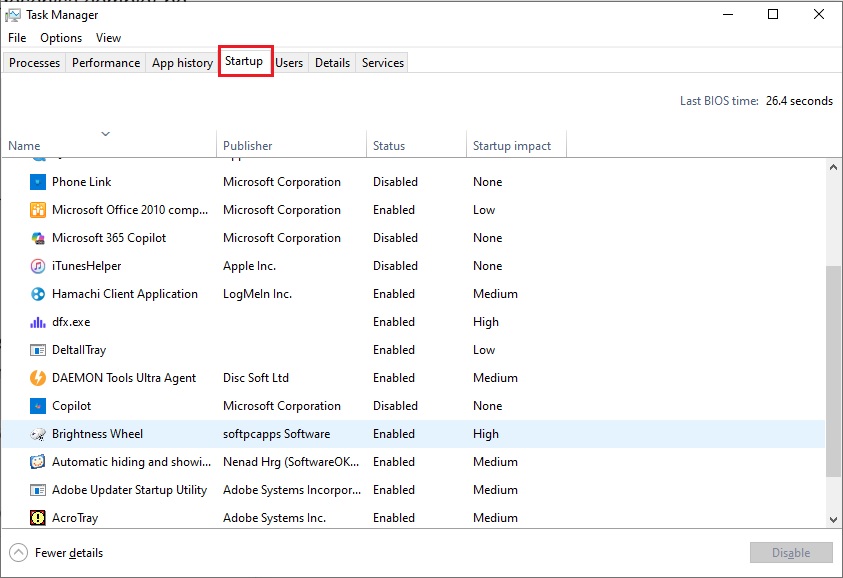The image size is (843, 578).
Task: Select the AcroTray entry name
Action: tap(75, 518)
